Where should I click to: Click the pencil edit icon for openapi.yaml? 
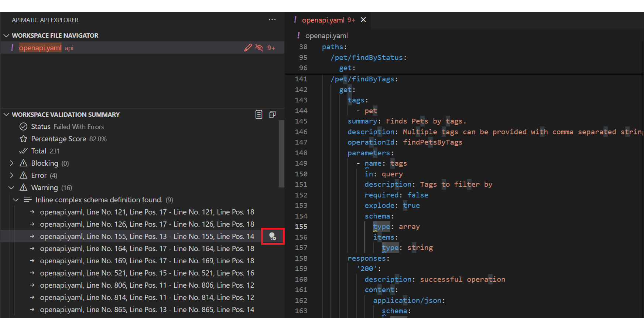(x=248, y=48)
